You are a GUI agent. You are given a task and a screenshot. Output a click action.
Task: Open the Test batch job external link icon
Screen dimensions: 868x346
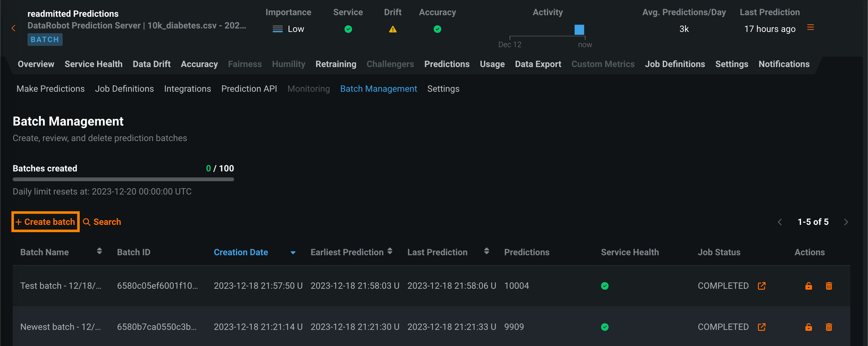(761, 286)
